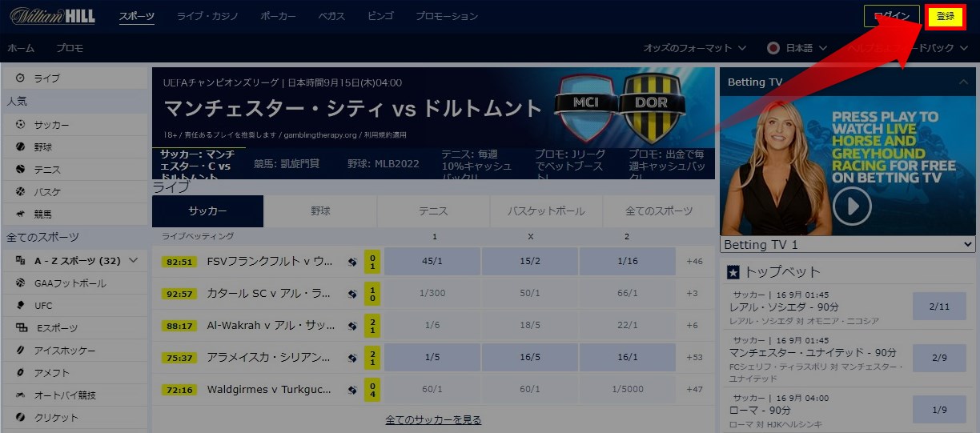Viewport: 980px width, 433px height.
Task: Open アメフト icon in sidebar
Action: coord(20,373)
